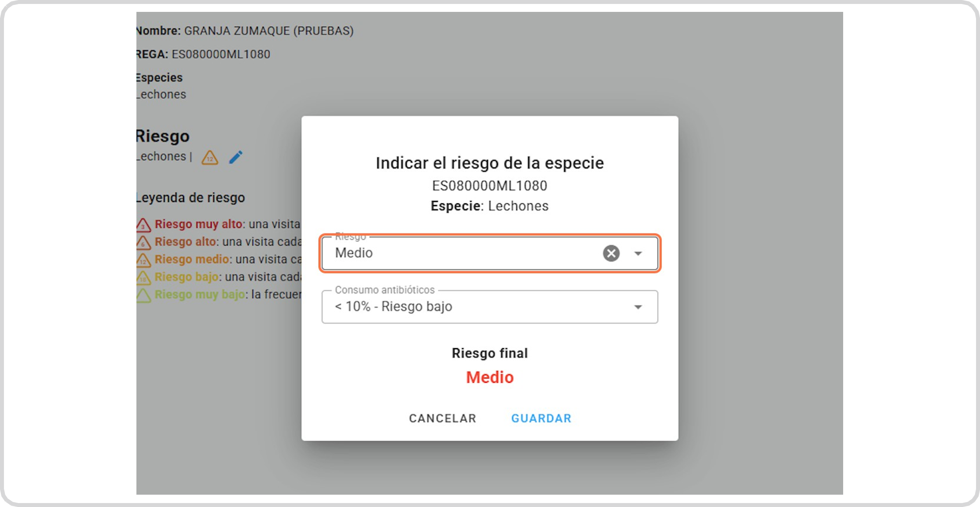The image size is (980, 507).
Task: Click the 'Riesgo muy alto' legend label
Action: click(x=198, y=224)
